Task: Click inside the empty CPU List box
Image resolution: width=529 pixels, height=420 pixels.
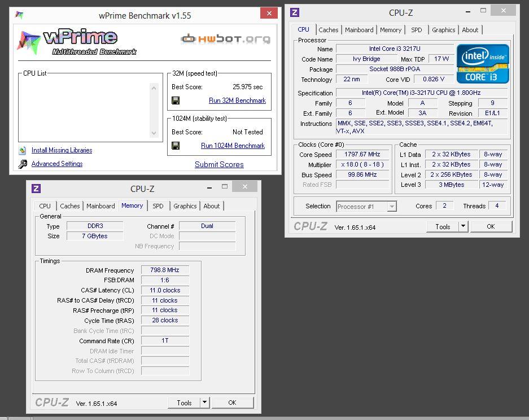Action: [x=84, y=110]
